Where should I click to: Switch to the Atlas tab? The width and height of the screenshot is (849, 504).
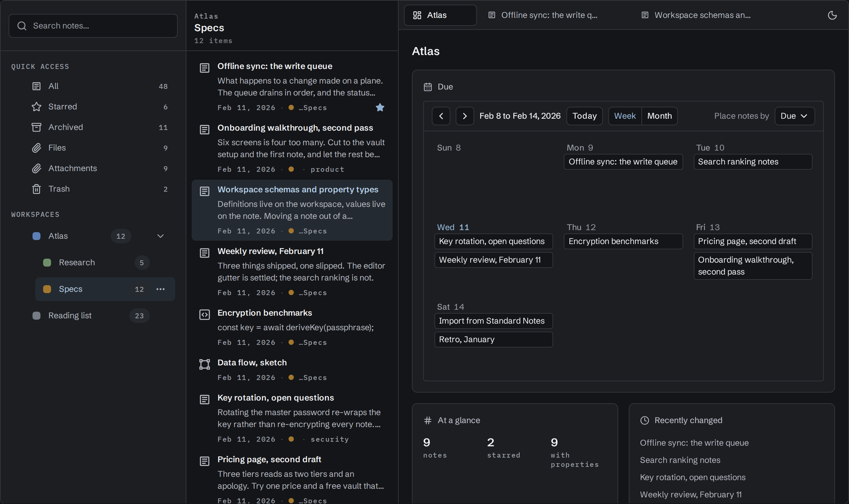pyautogui.click(x=440, y=15)
